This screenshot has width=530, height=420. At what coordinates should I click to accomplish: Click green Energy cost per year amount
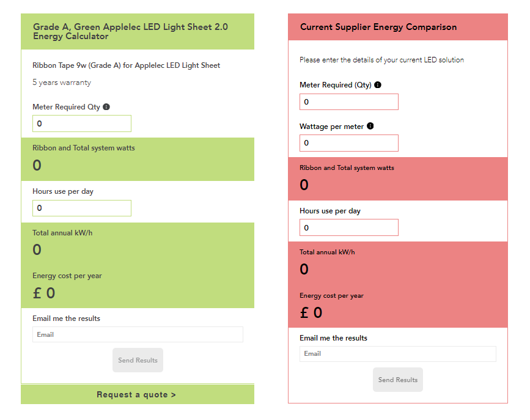click(x=43, y=293)
